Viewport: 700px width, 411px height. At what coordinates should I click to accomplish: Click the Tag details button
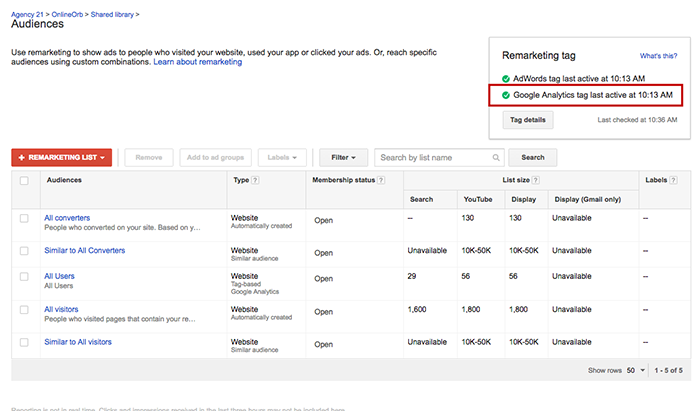(x=528, y=120)
